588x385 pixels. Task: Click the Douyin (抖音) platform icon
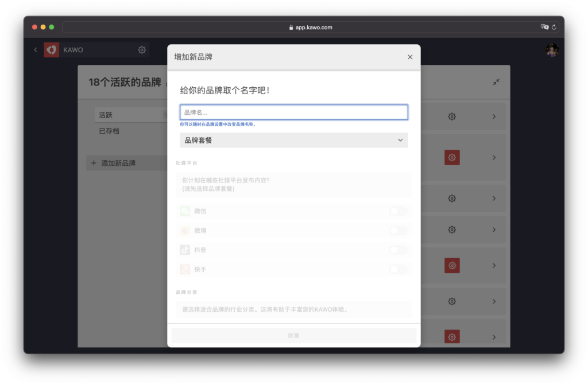pyautogui.click(x=185, y=250)
